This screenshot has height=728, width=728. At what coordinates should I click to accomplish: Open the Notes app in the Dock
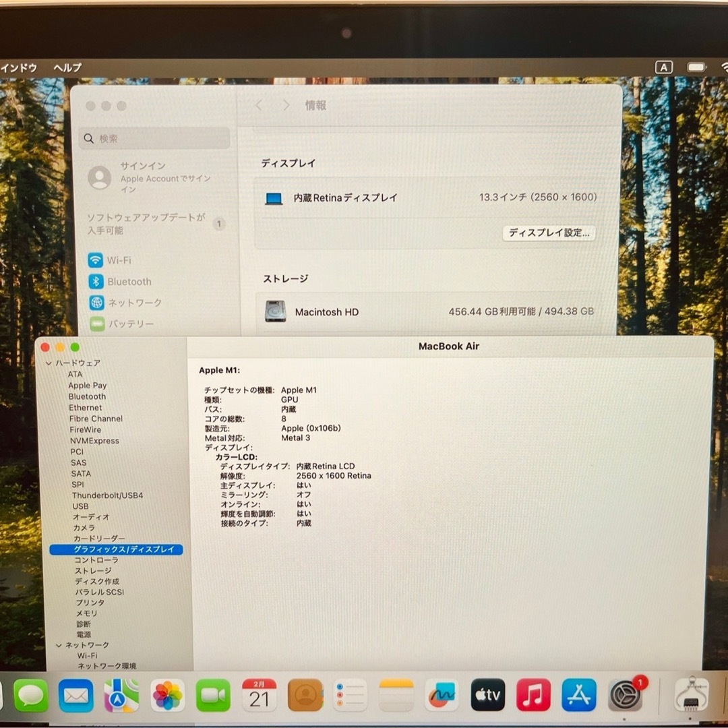point(396,695)
